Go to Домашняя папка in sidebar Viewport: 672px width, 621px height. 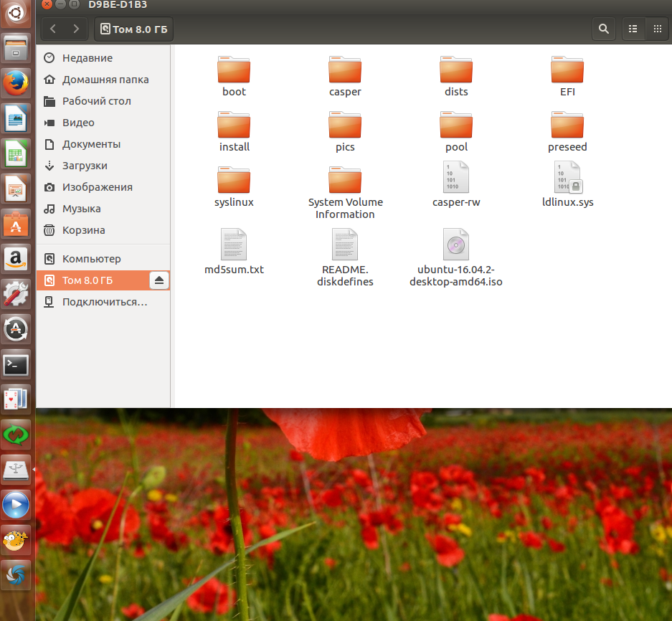point(105,80)
